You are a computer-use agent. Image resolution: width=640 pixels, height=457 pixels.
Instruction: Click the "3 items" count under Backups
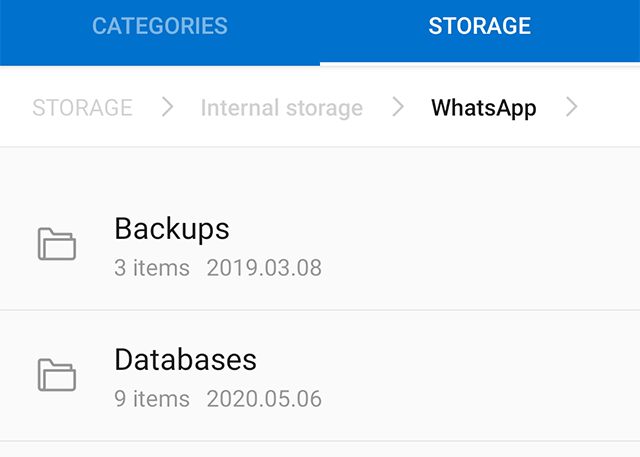click(152, 268)
